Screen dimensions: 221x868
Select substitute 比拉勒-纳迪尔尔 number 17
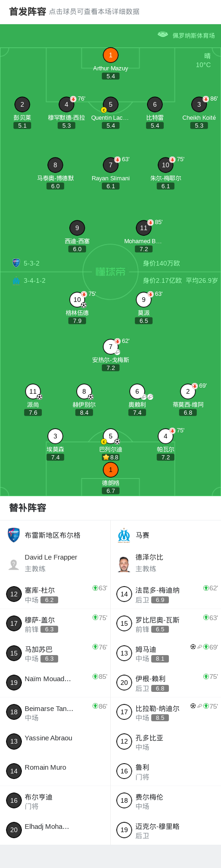(166, 712)
